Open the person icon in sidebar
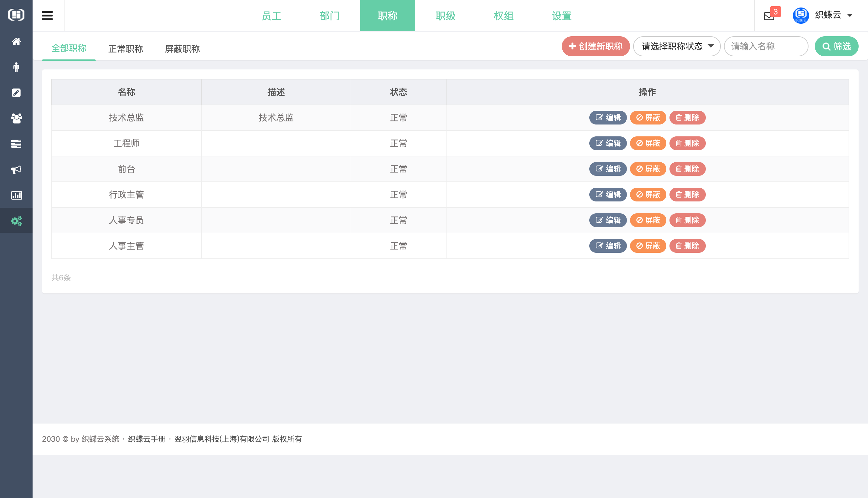Viewport: 868px width, 498px height. pyautogui.click(x=16, y=67)
